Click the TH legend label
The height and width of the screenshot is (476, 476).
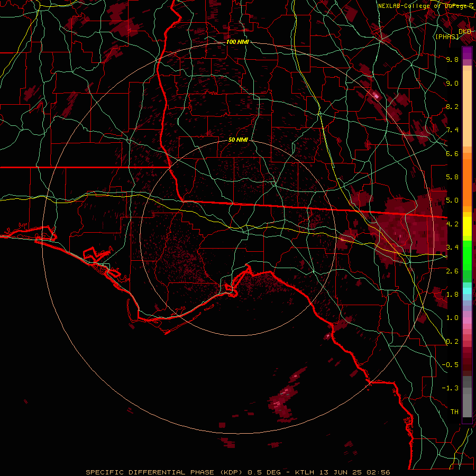click(x=454, y=412)
